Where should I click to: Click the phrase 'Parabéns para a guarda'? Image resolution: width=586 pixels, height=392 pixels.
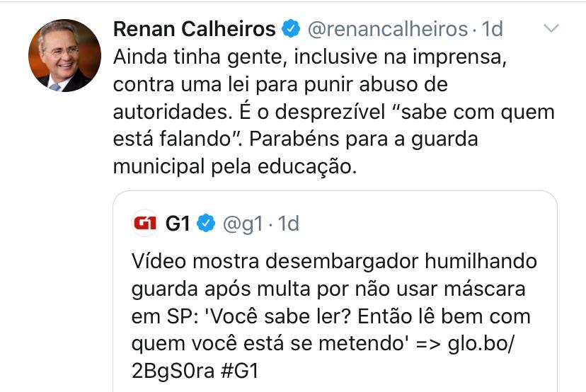(364, 139)
